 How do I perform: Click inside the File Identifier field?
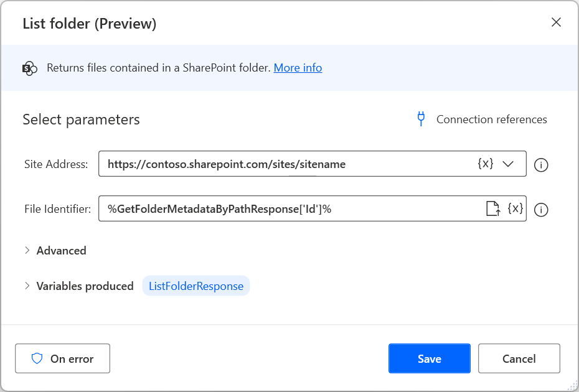pyautogui.click(x=249, y=208)
